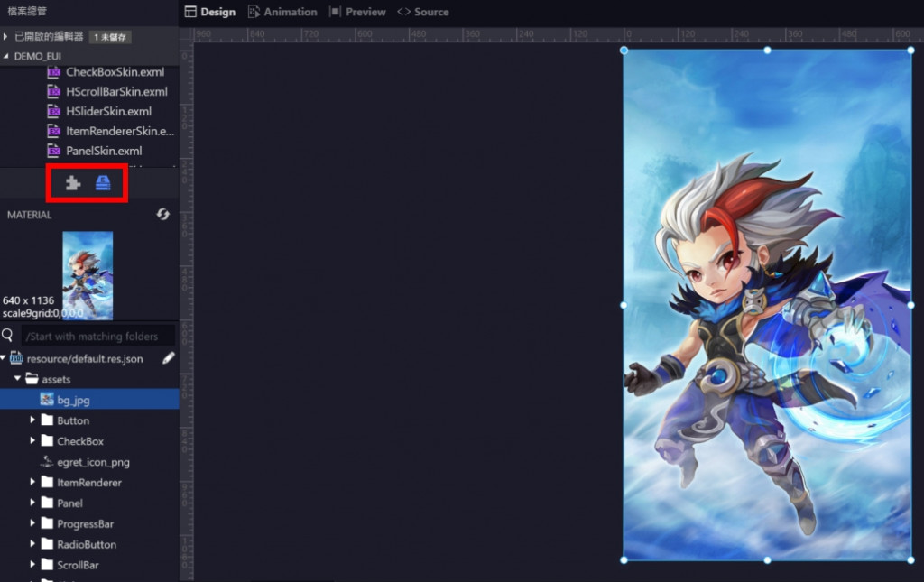Click the ScrollBar folder icon
This screenshot has width=924, height=582.
[47, 564]
